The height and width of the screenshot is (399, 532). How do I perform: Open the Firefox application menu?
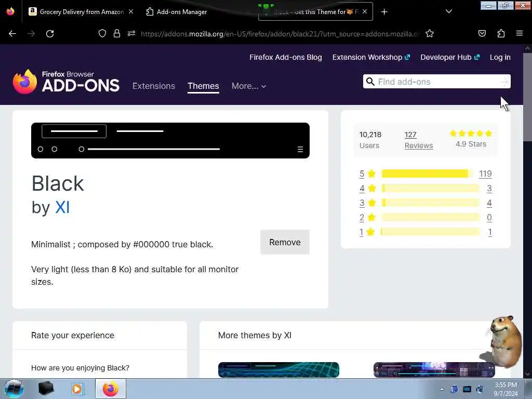click(x=520, y=33)
